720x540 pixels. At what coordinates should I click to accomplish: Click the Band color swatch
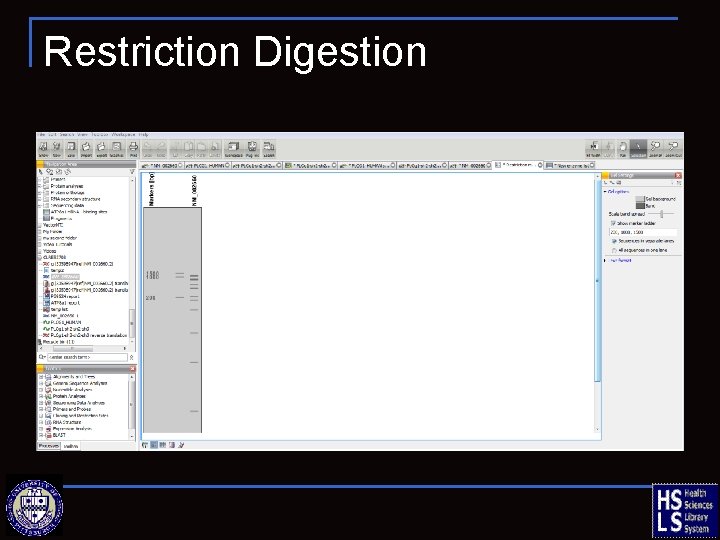640,206
